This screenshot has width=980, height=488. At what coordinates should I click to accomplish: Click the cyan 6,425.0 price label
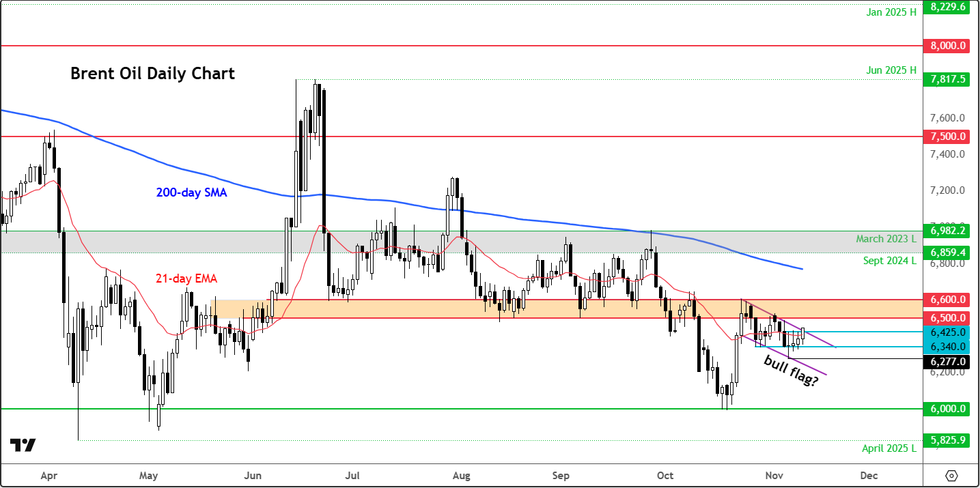point(948,332)
